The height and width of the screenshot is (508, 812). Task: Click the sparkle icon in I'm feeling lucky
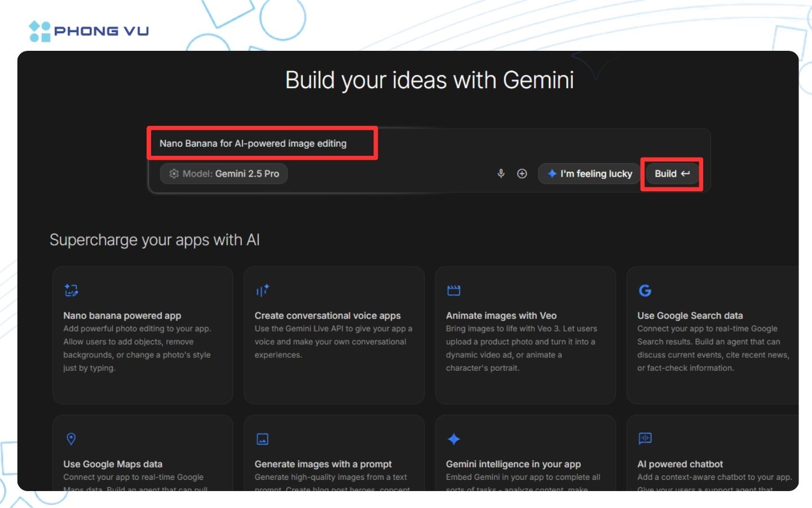(551, 174)
